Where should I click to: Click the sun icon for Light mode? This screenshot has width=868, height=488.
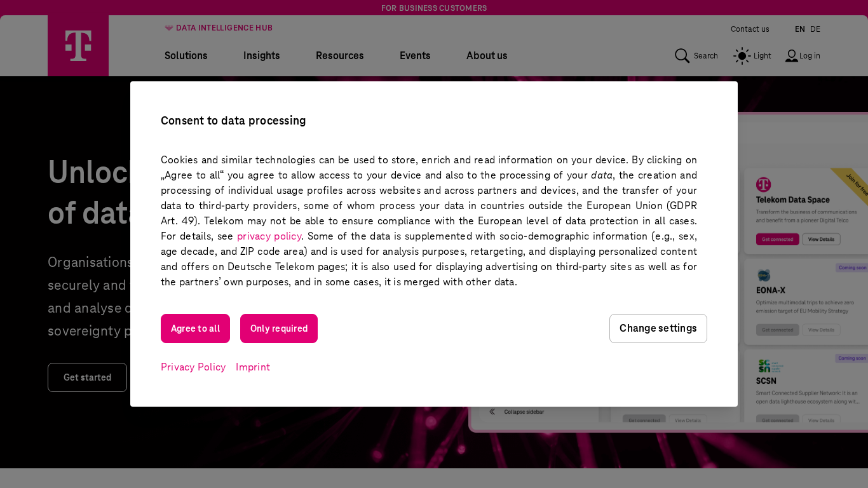[742, 56]
